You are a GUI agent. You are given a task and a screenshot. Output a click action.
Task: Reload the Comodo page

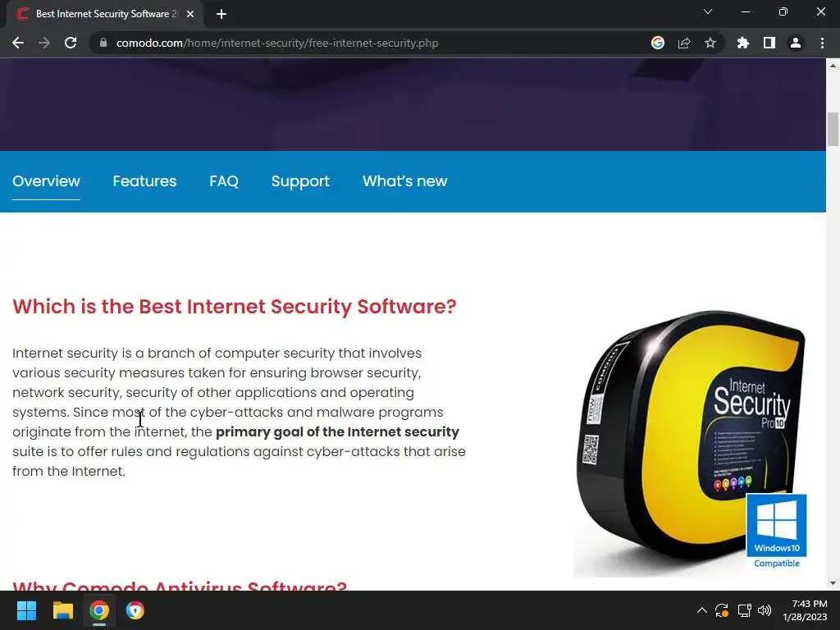71,43
